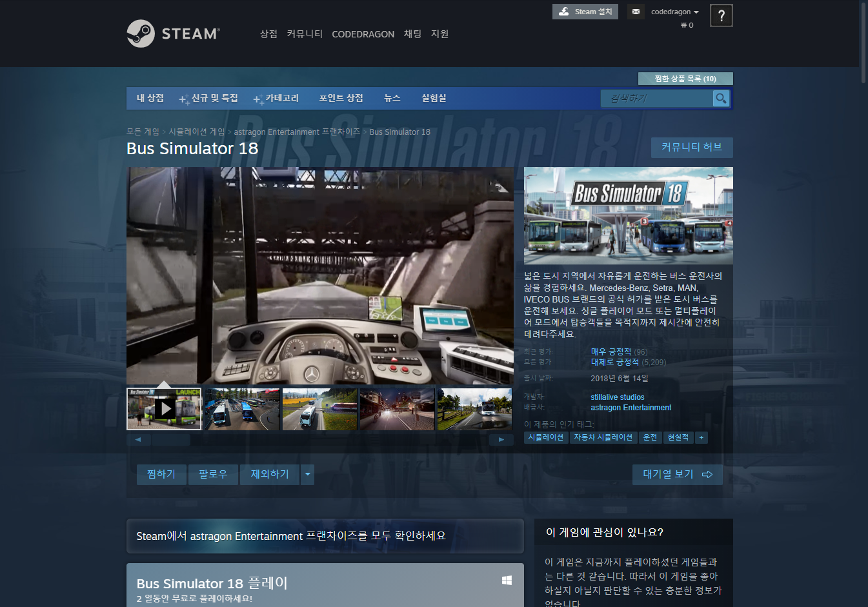Open the 뉴스 tab
The height and width of the screenshot is (607, 868).
392,98
